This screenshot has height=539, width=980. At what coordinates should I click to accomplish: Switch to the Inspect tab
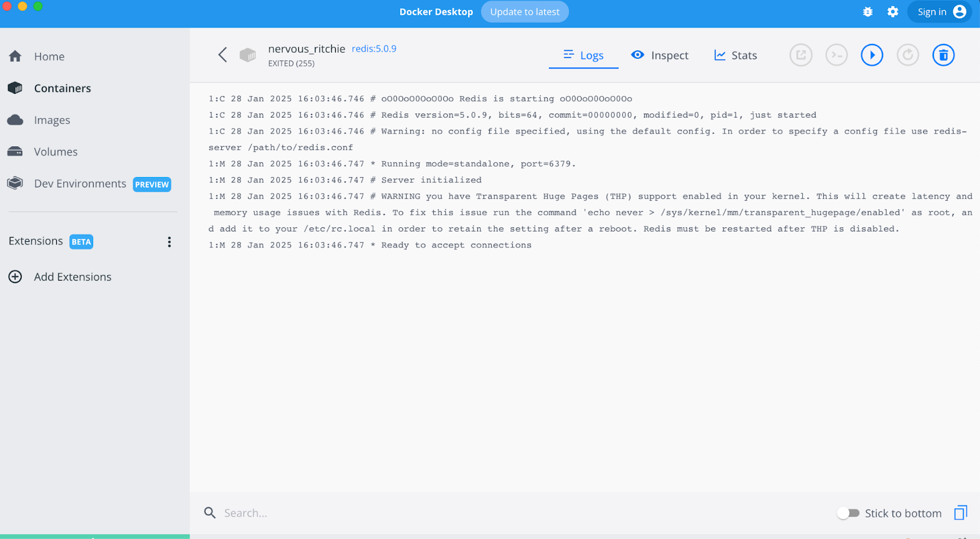point(660,55)
